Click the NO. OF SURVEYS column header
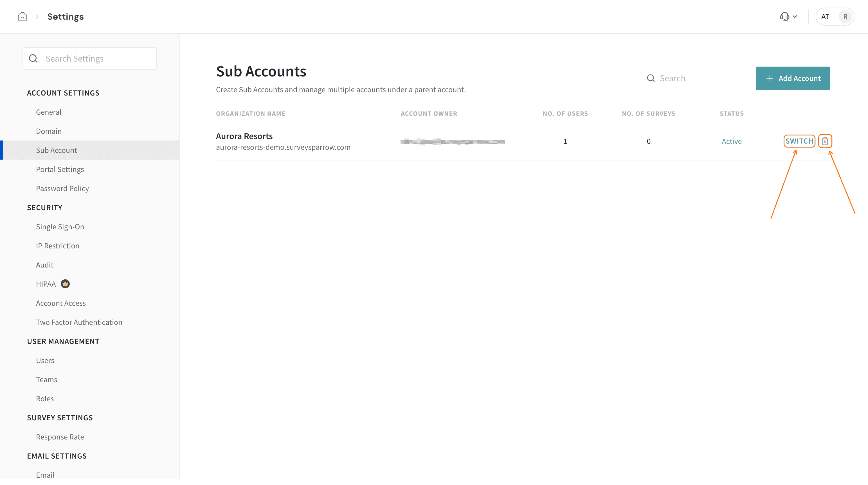The height and width of the screenshot is (485, 868). point(649,114)
